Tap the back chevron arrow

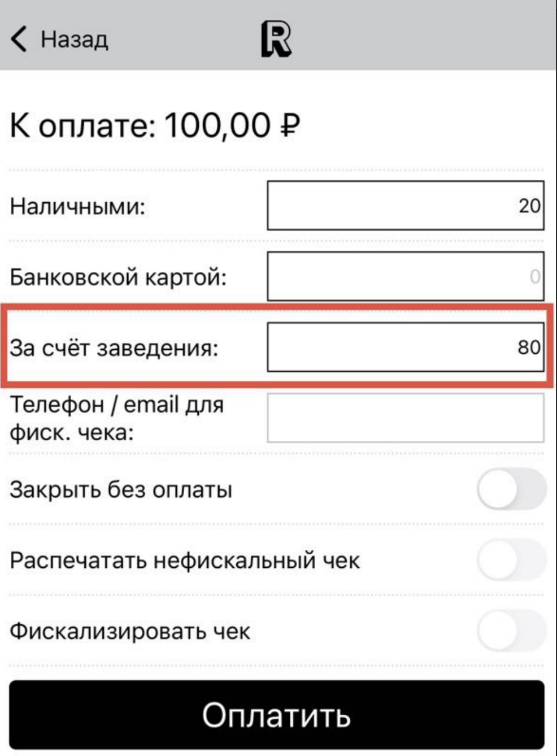pyautogui.click(x=19, y=39)
